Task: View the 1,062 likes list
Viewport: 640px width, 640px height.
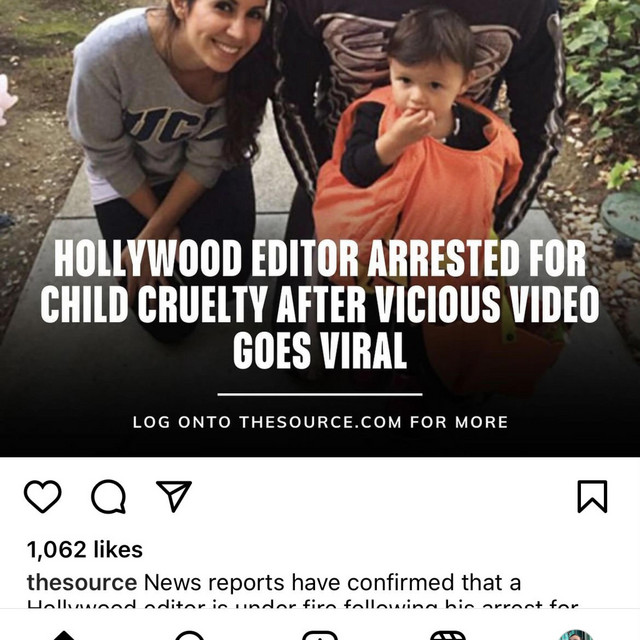Action: 85,549
